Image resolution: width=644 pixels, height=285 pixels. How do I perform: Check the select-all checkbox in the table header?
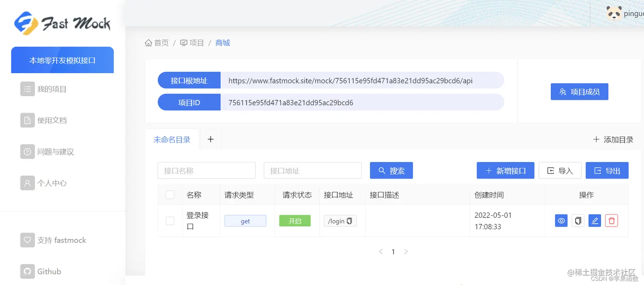click(x=170, y=194)
